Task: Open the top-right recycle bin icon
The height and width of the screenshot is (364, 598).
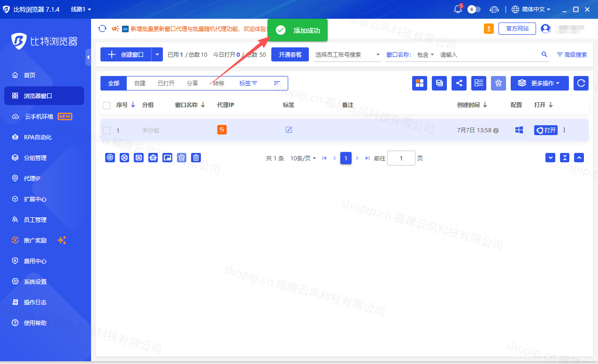Action: tap(498, 83)
